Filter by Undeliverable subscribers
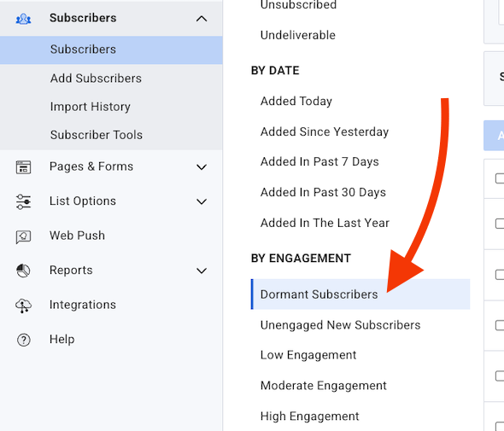Image resolution: width=504 pixels, height=431 pixels. [298, 35]
